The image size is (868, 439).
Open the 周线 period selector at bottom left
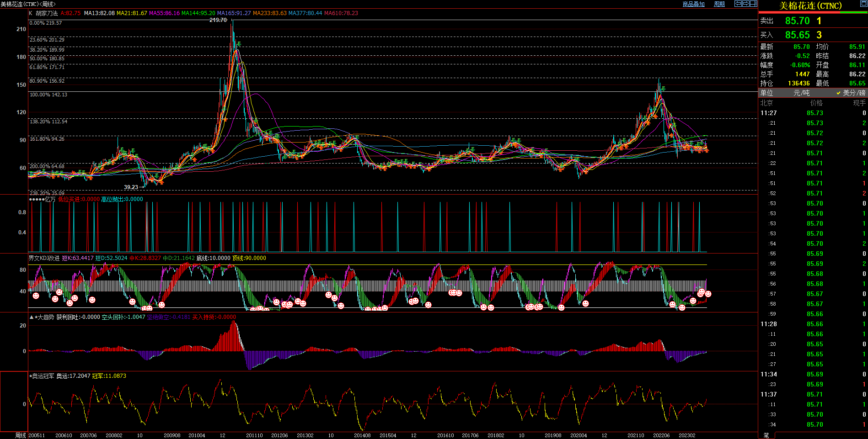[21, 435]
